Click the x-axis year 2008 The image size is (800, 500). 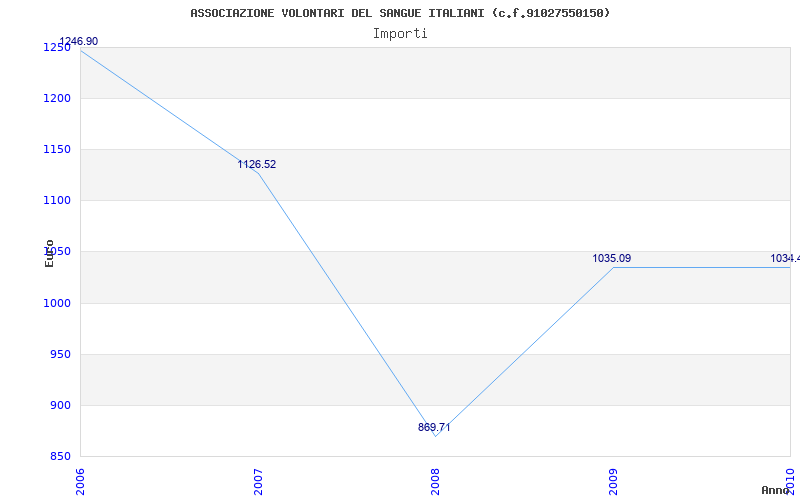click(x=435, y=482)
